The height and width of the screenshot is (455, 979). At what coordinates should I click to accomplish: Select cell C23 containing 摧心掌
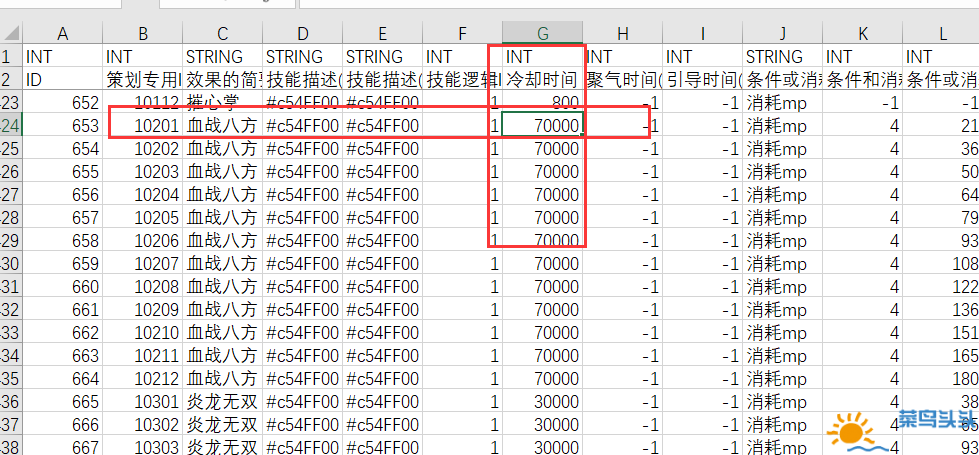(222, 102)
